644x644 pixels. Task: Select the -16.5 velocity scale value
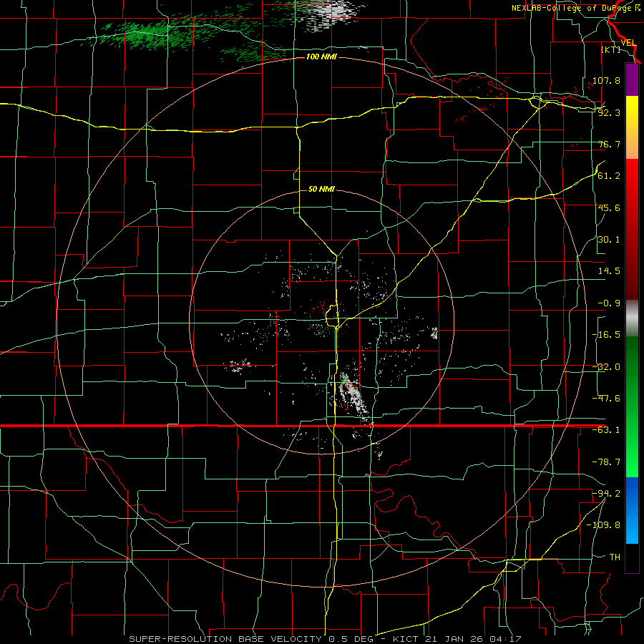[606, 335]
